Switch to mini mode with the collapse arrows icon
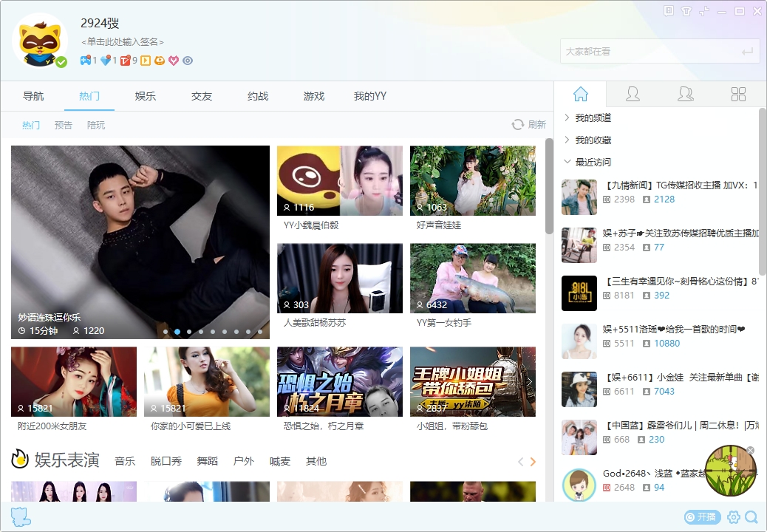 pos(704,11)
